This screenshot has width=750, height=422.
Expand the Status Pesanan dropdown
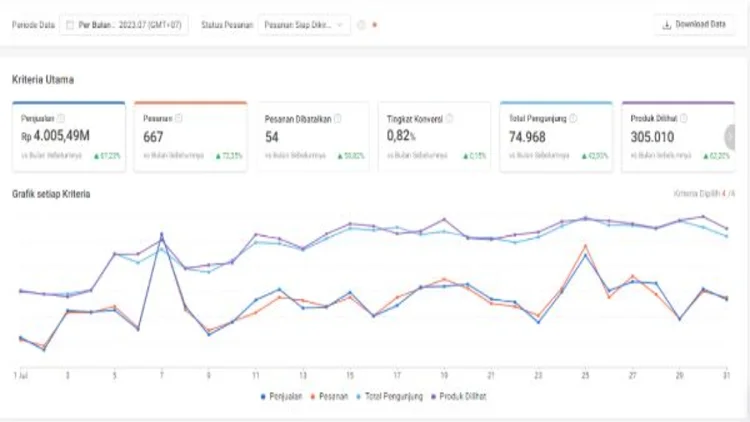[x=304, y=25]
